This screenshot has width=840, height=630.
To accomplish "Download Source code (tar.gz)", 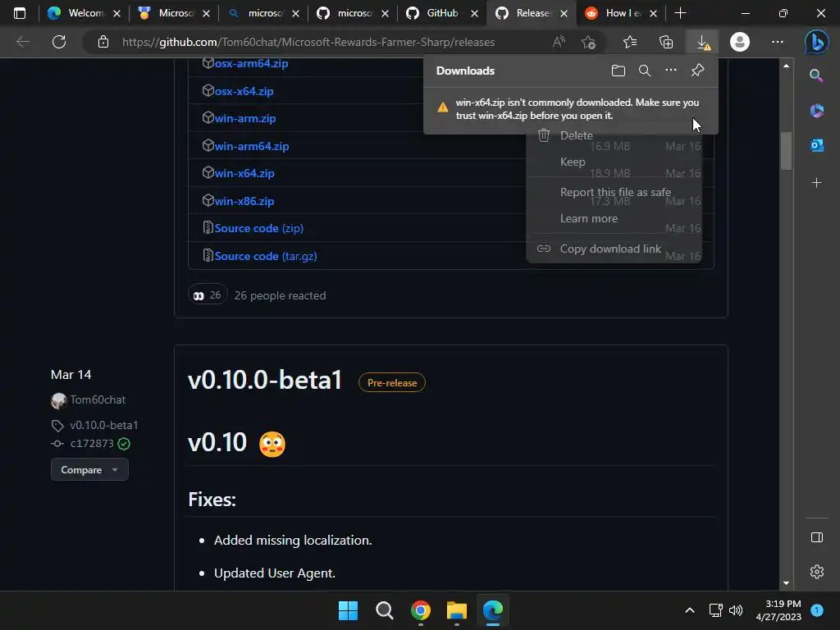I will pos(266,256).
